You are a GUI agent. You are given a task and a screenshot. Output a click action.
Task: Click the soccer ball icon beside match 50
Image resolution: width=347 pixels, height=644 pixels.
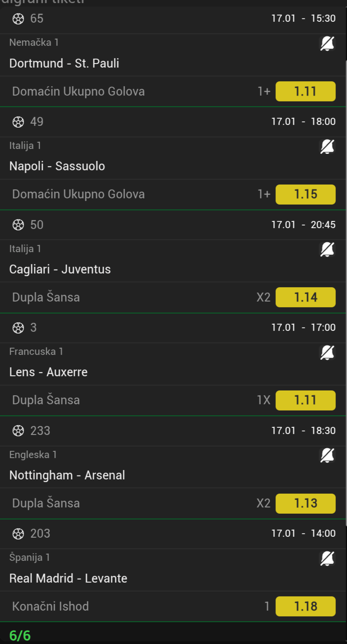coord(18,225)
